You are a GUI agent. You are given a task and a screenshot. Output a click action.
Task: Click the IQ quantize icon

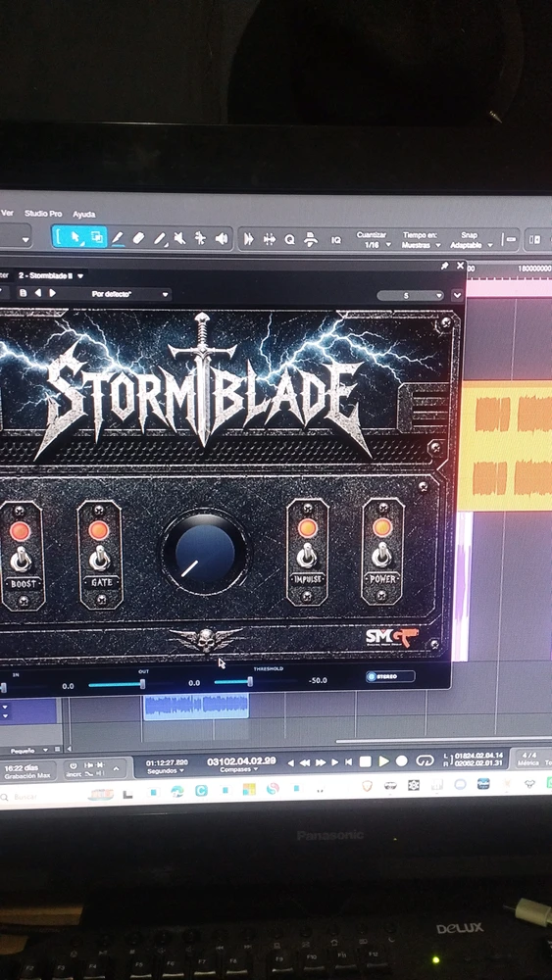(x=336, y=239)
